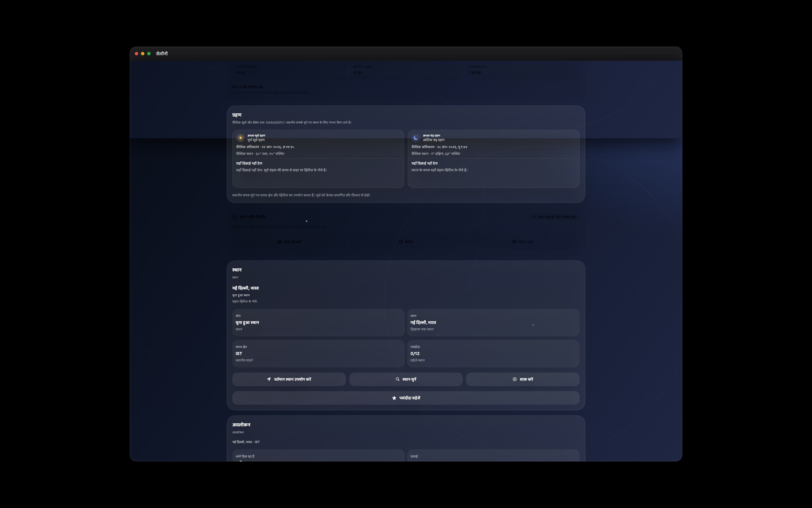Click the lunar note 'घटना के समय यहाँ चंद्रमा क्षितिज के नीचे है।'
Screen dimensions: 812x508
[439, 170]
